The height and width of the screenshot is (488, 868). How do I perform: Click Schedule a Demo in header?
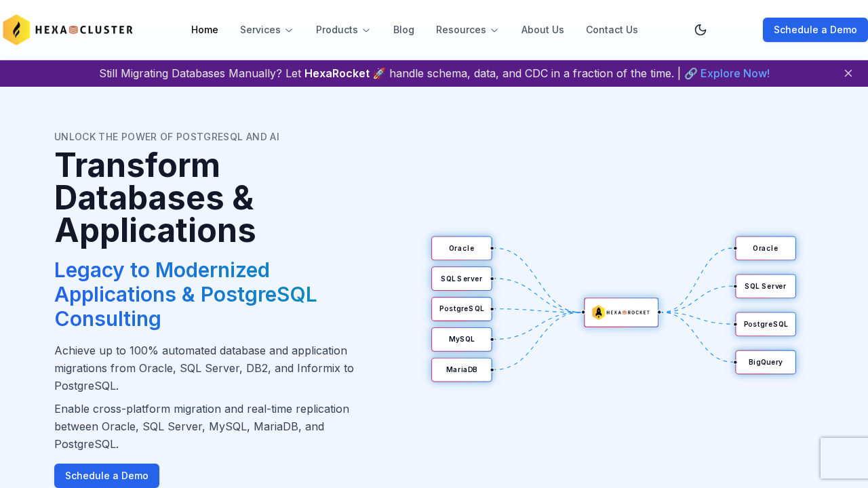815,30
